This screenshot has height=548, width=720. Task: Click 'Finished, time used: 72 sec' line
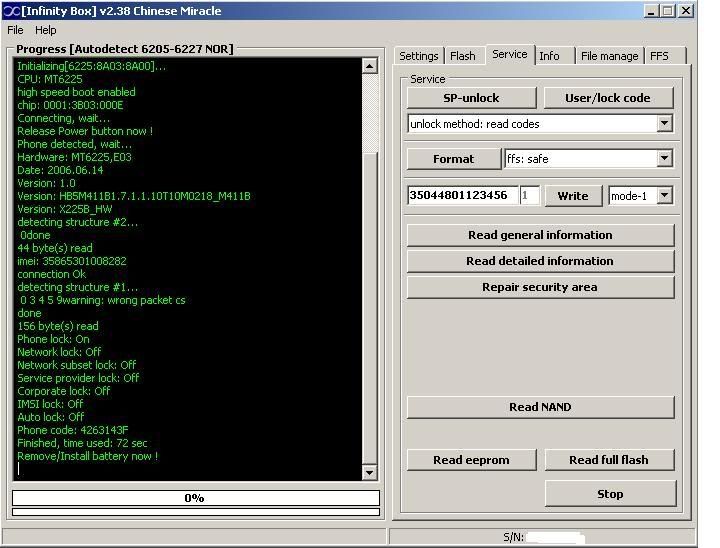tap(82, 443)
